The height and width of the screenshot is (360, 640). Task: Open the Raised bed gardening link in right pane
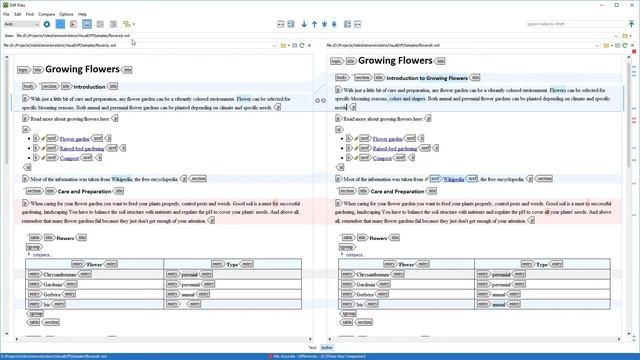(395, 149)
